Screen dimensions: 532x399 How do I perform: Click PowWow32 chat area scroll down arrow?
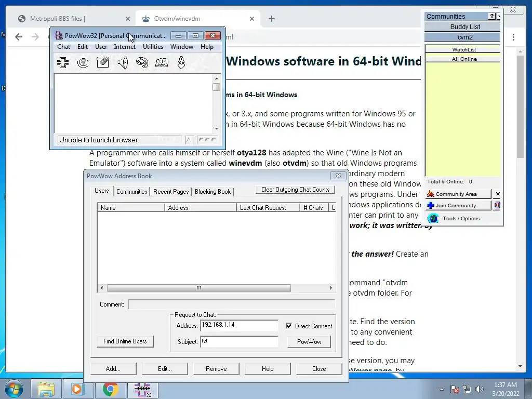[217, 129]
